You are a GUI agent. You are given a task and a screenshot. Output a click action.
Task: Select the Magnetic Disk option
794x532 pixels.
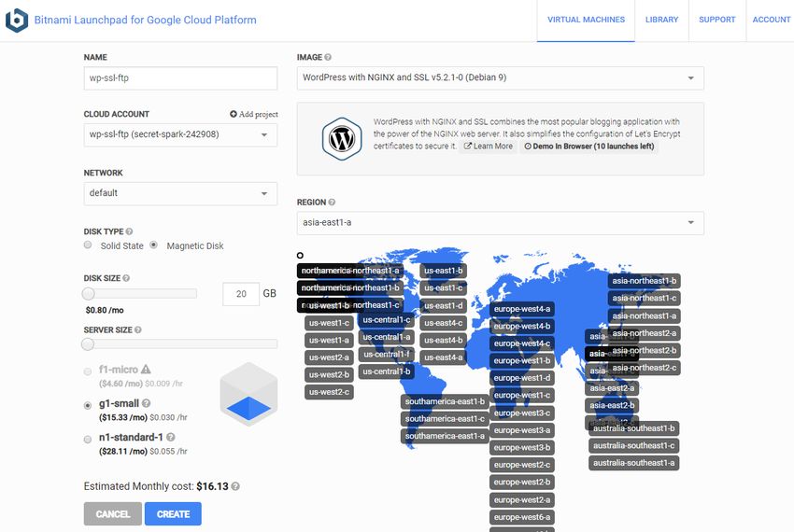[x=153, y=245]
